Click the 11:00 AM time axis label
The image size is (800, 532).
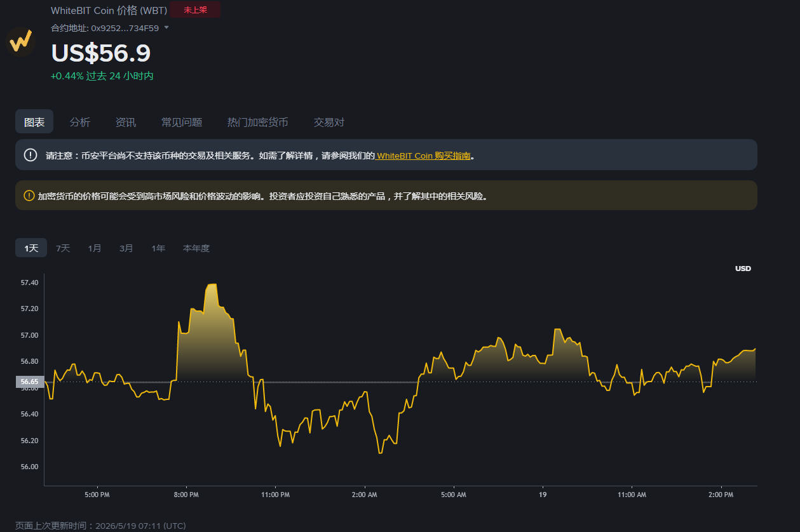632,495
